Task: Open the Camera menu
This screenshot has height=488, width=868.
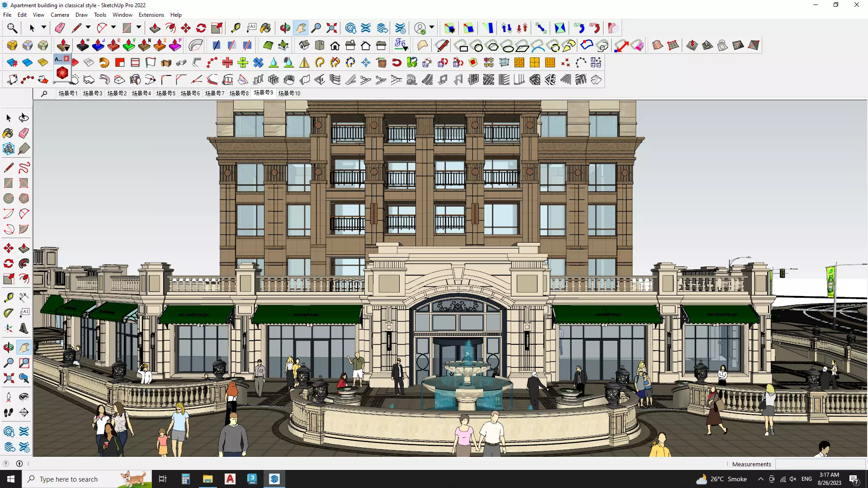Action: [x=60, y=15]
